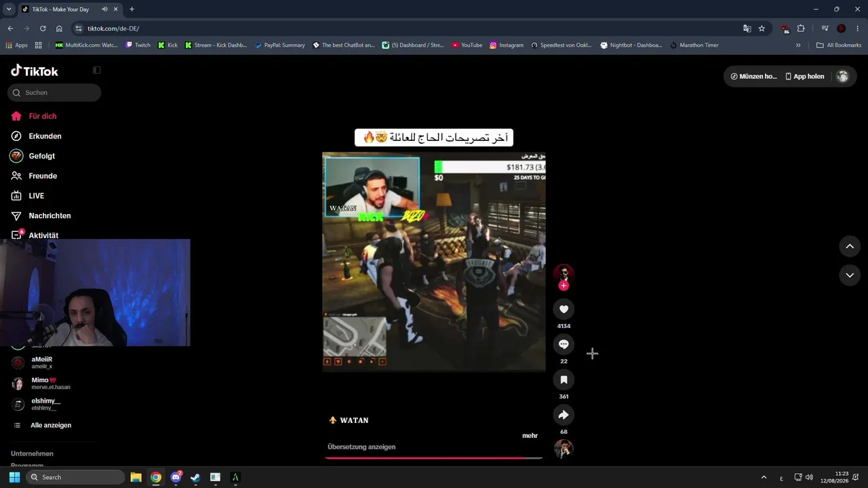This screenshot has height=488, width=868.
Task: Open the Kick bookmark
Action: tap(167, 45)
